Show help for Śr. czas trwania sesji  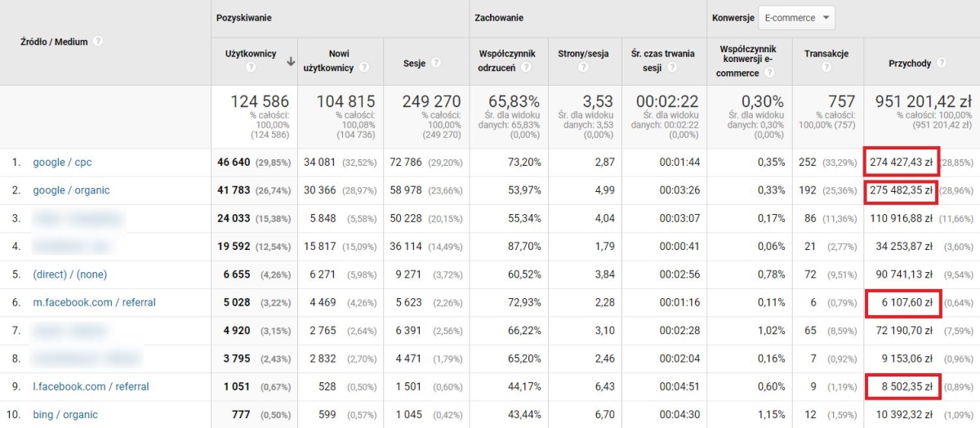point(671,68)
